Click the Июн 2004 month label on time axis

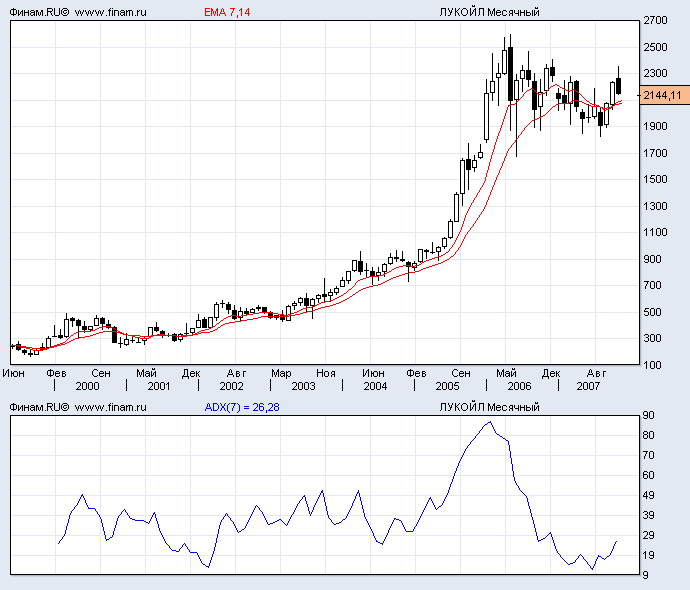pos(374,373)
